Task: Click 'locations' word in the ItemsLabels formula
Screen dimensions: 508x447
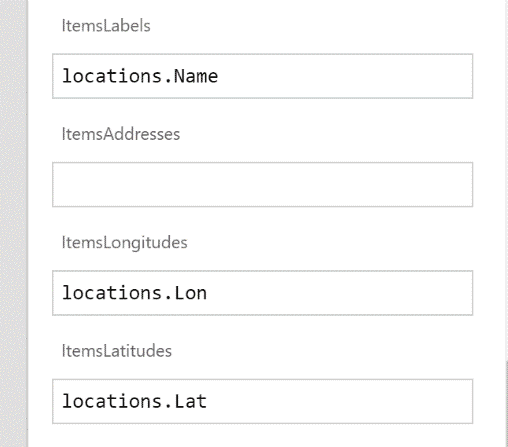Action: 112,76
